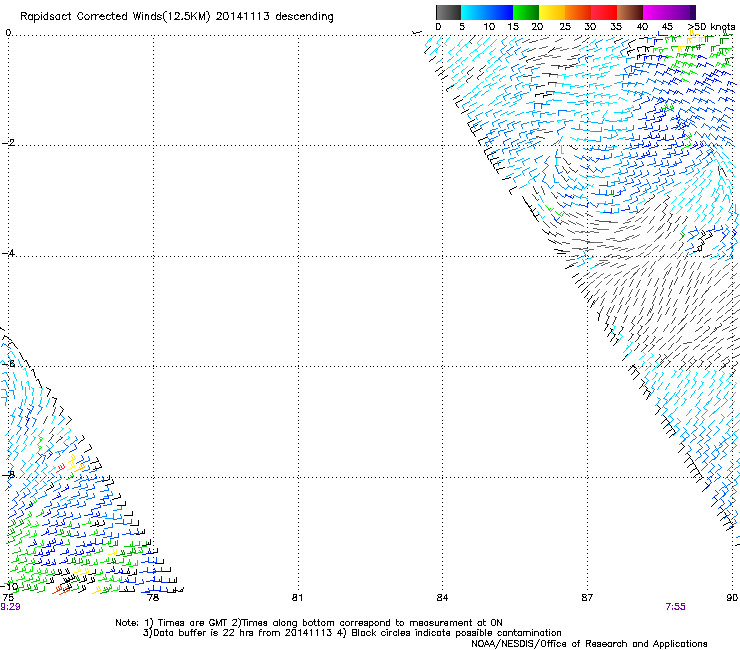The width and height of the screenshot is (740, 650).
Task: Click the latitude label '-2'
Action: tap(8, 143)
